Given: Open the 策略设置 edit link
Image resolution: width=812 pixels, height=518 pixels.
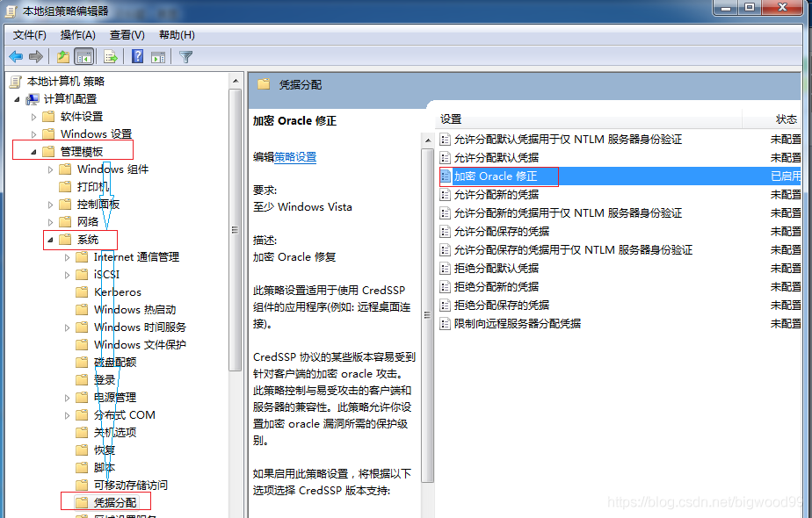Looking at the screenshot, I should point(295,157).
